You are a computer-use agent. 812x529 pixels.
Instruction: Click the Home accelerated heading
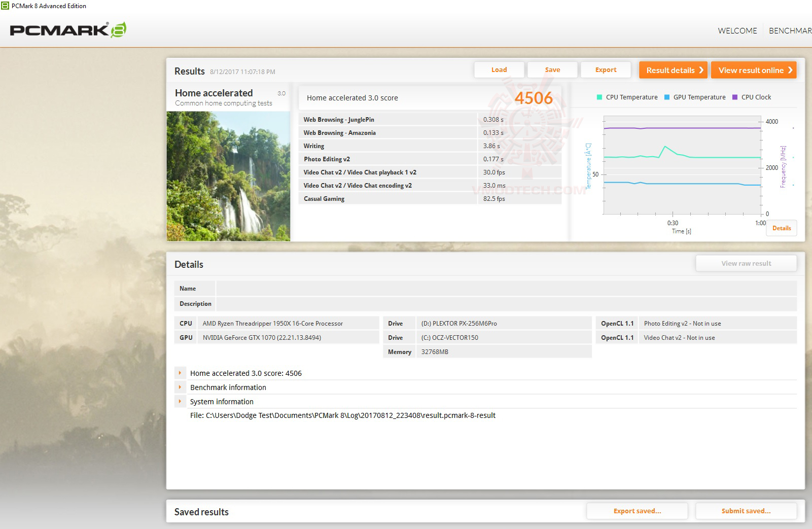tap(214, 93)
